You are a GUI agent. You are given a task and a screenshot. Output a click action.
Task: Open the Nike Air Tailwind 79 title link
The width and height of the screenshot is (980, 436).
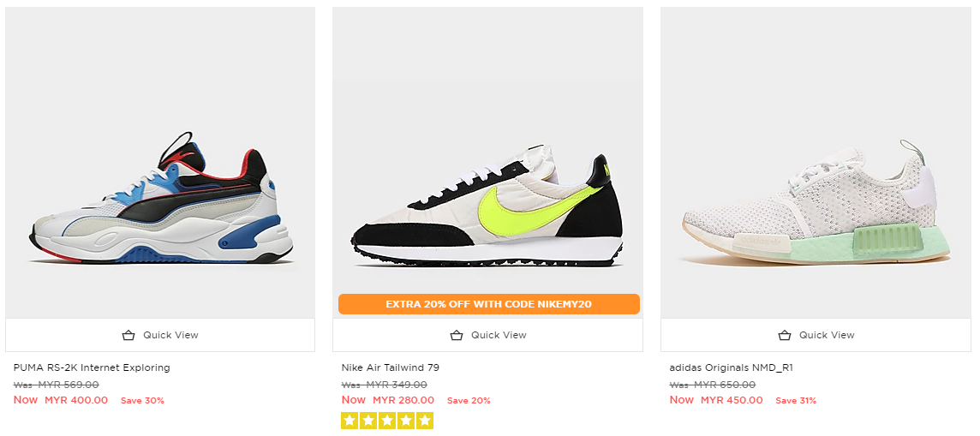coord(390,367)
